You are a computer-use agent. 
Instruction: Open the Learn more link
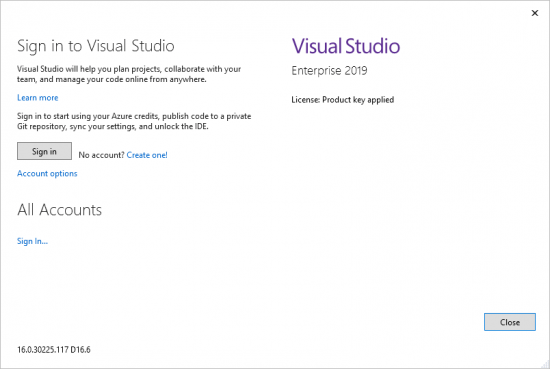pyautogui.click(x=38, y=98)
